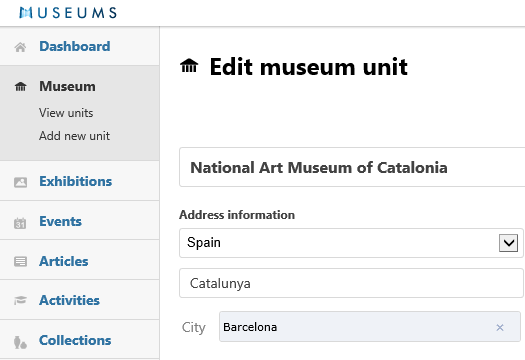Click the Barcelona city field
Viewport: 525px width, 360px height.
[x=370, y=327]
